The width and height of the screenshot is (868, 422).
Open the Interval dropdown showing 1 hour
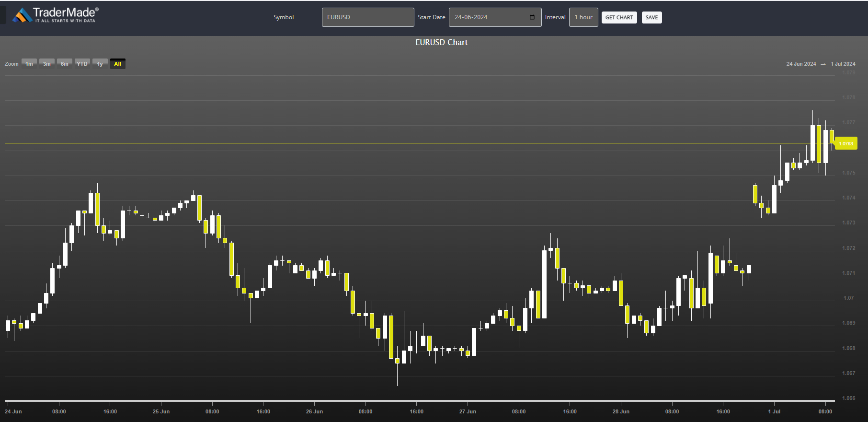[583, 17]
